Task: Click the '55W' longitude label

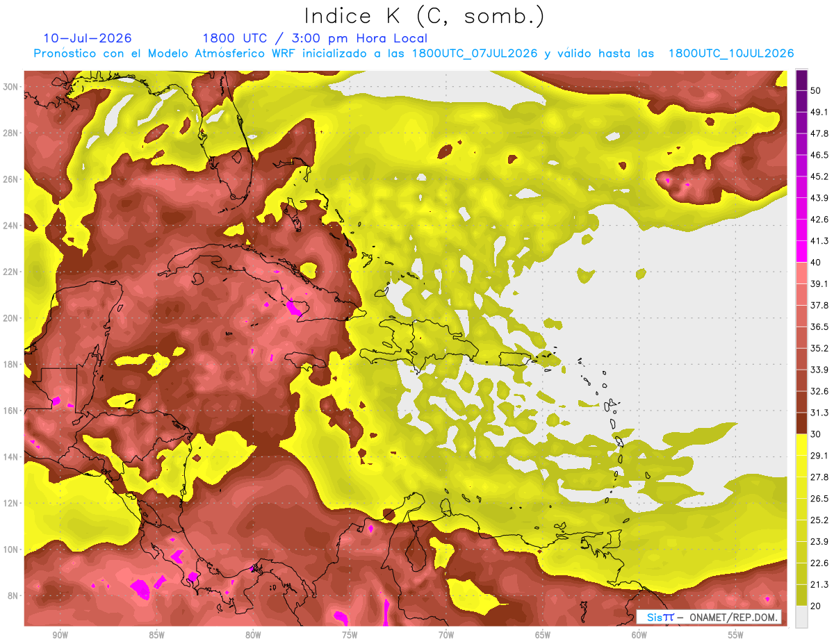Action: [735, 635]
